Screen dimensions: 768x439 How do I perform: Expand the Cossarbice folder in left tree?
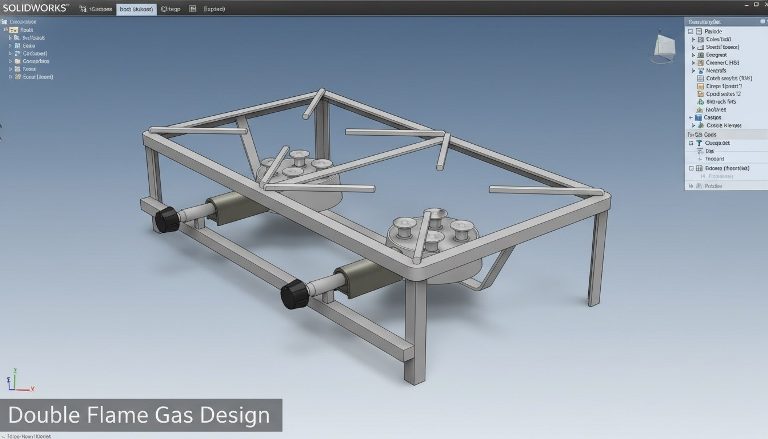pos(11,60)
